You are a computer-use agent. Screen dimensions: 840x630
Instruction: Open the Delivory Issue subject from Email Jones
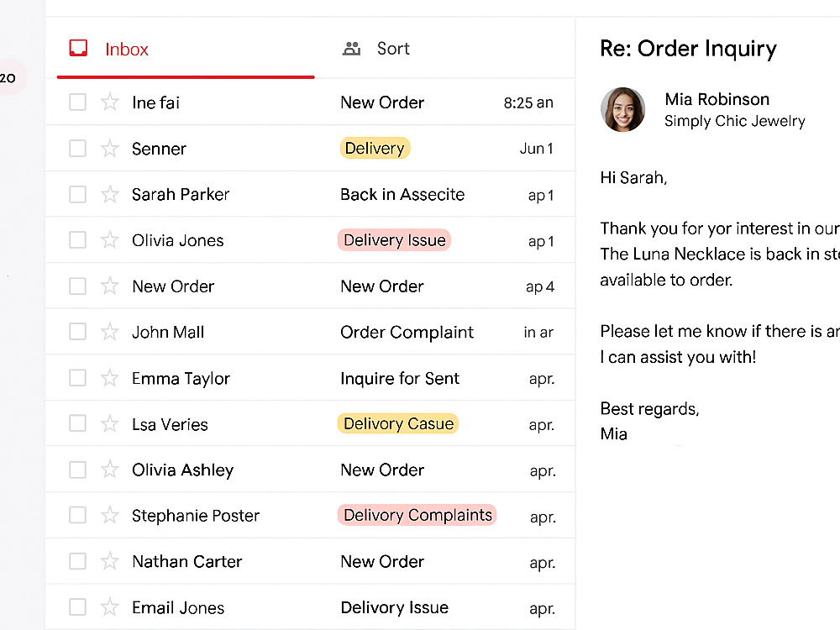pyautogui.click(x=394, y=607)
